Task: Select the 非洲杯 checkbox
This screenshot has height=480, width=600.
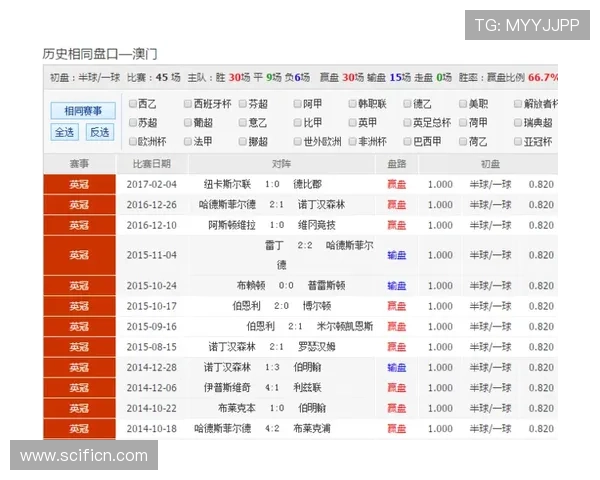Action: click(352, 142)
